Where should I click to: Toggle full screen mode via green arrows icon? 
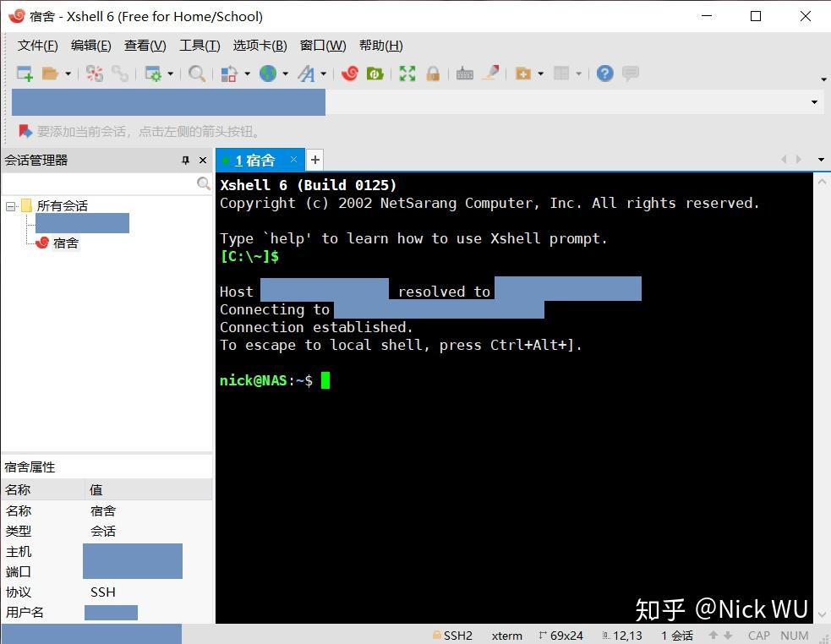click(407, 74)
